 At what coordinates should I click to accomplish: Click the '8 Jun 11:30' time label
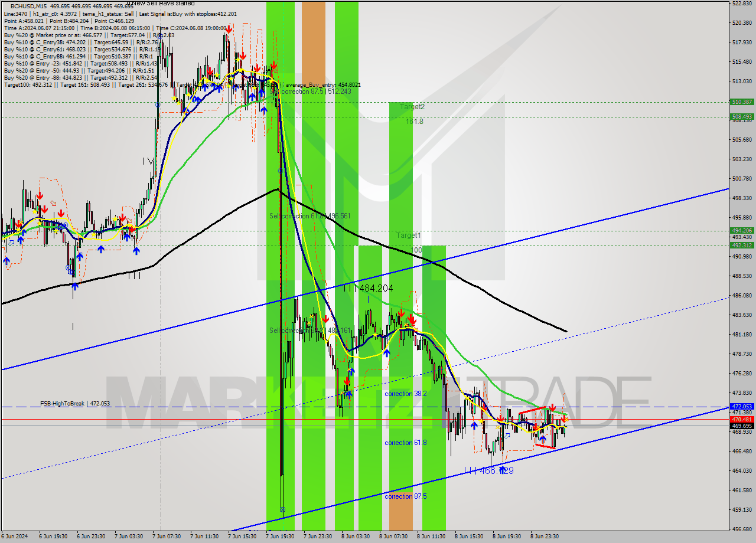click(431, 537)
